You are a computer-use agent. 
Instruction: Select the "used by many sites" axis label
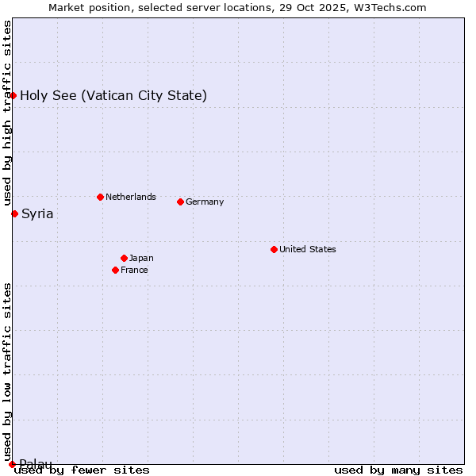pyautogui.click(x=398, y=470)
